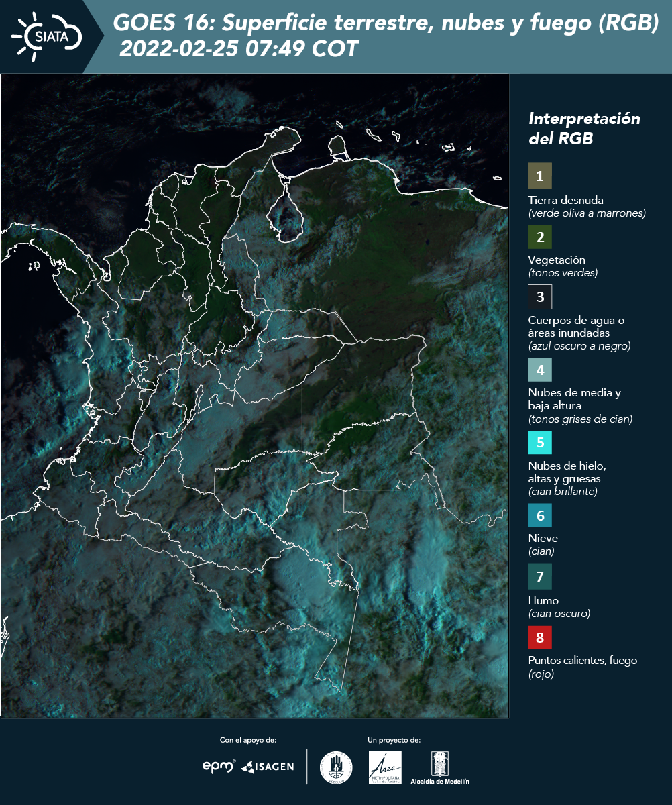Viewport: 672px width, 805px height.
Task: Select color swatch 1 for Tierra desnuda
Action: point(540,176)
